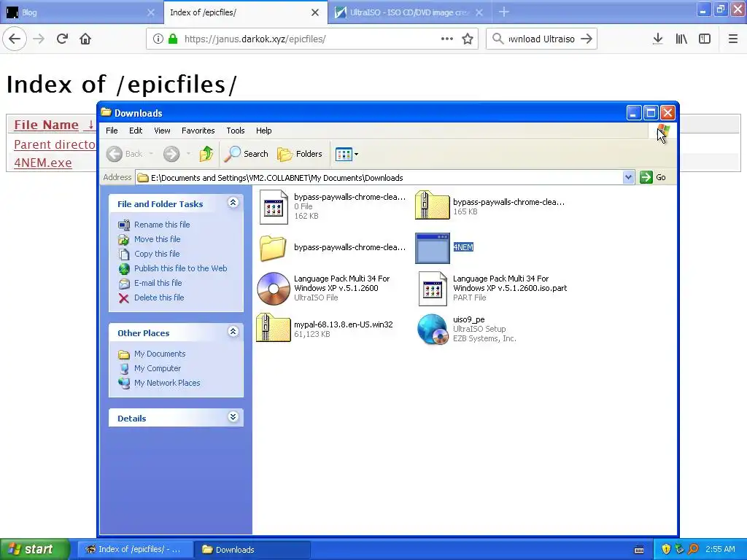Select the bypass-paywalls 0 File icon
Image resolution: width=747 pixels, height=560 pixels.
274,207
